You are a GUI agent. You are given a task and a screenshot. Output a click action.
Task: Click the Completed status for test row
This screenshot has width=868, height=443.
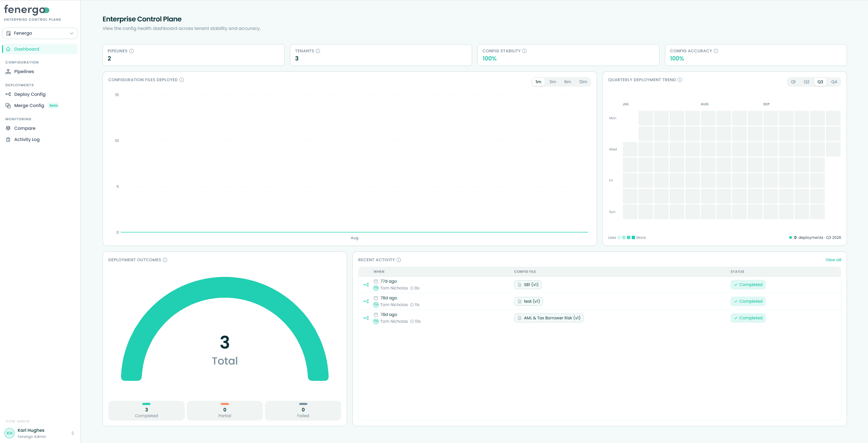748,301
